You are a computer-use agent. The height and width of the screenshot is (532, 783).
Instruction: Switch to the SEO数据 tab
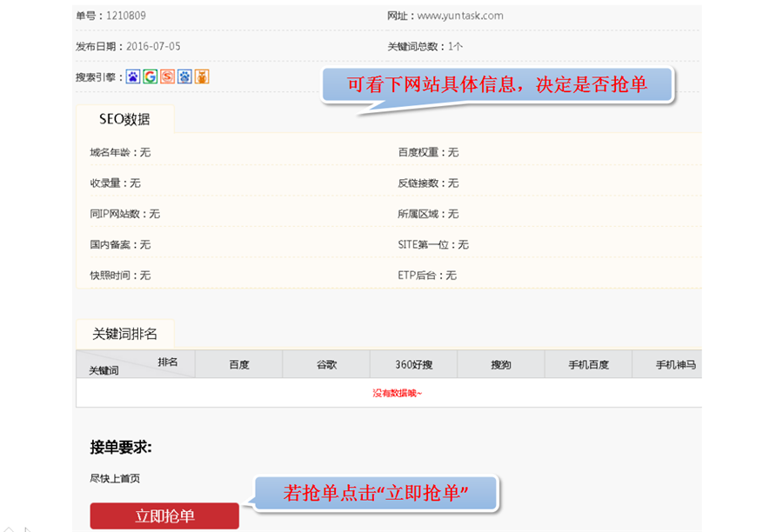pyautogui.click(x=124, y=119)
